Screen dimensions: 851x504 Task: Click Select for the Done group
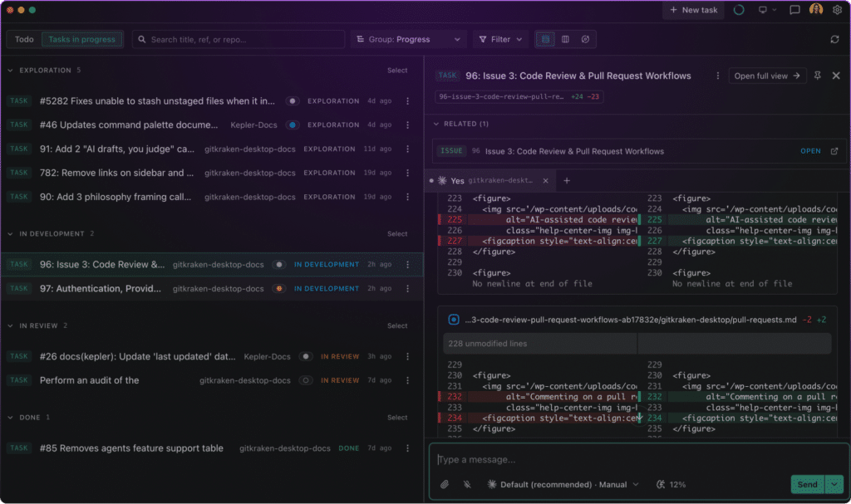click(397, 418)
